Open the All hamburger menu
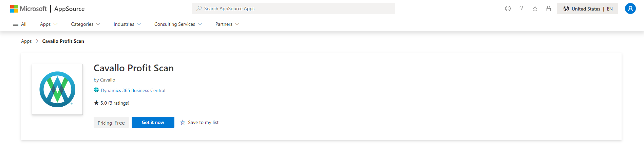The height and width of the screenshot is (144, 644). (x=20, y=24)
